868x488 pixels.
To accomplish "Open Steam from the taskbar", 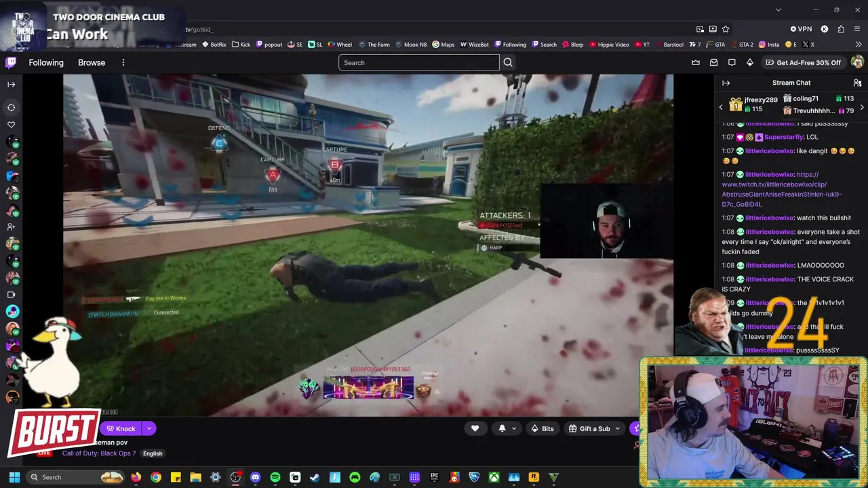I will click(315, 477).
